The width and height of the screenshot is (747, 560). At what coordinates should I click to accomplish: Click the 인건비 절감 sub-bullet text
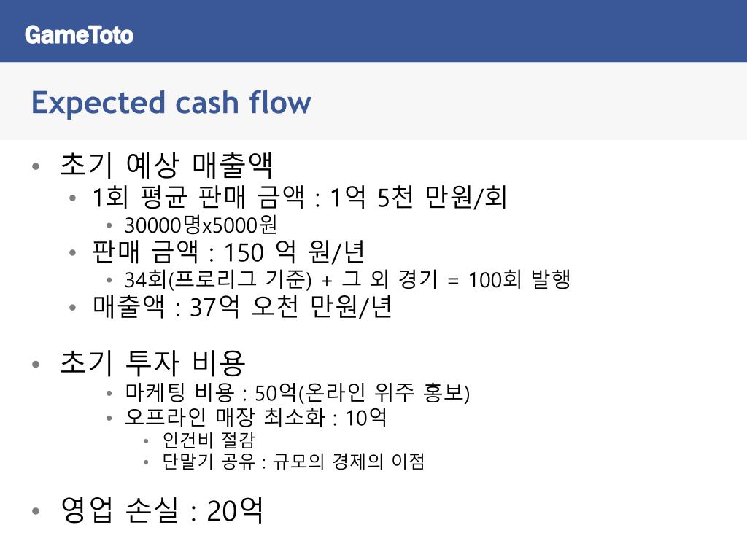point(209,440)
